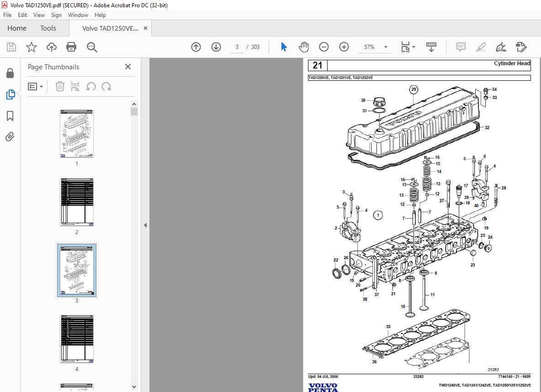Select the Volvo TAD1250VE document tab
The image size is (541, 392).
pyautogui.click(x=110, y=28)
